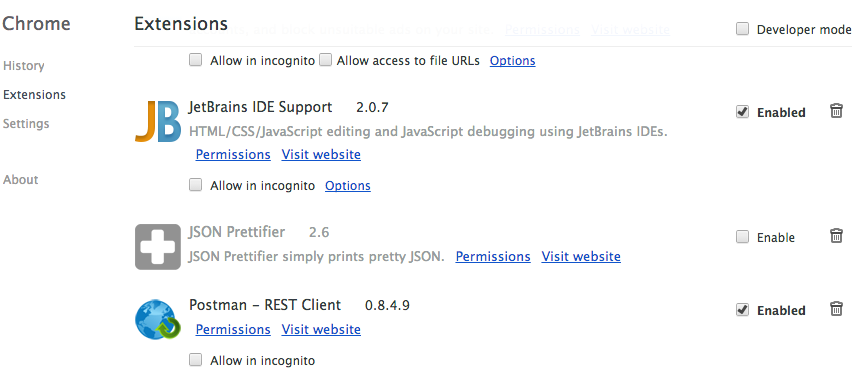View Postman REST Client Permissions
The width and height of the screenshot is (857, 378).
click(233, 329)
